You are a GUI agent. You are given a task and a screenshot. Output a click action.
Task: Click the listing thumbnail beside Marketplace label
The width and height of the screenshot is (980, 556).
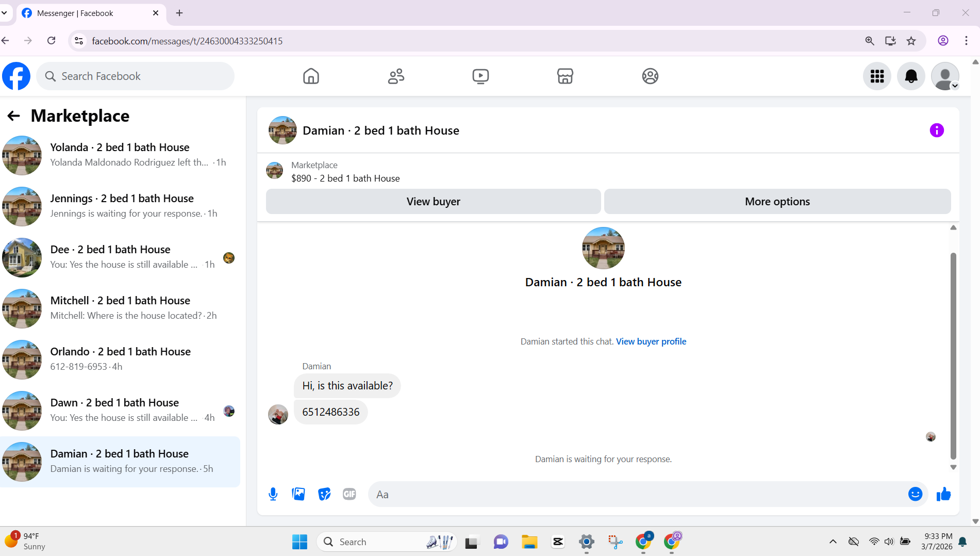click(274, 171)
